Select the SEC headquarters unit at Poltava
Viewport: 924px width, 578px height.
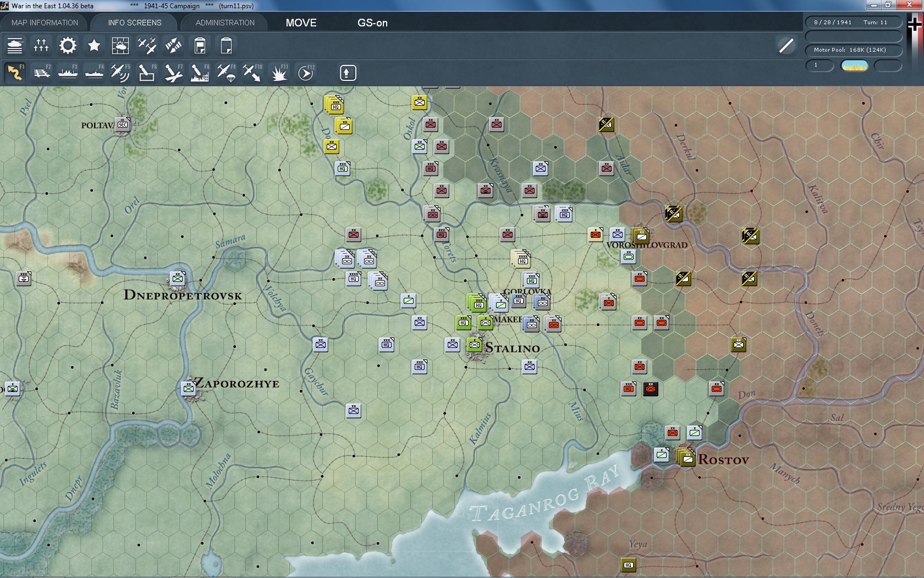tap(123, 124)
